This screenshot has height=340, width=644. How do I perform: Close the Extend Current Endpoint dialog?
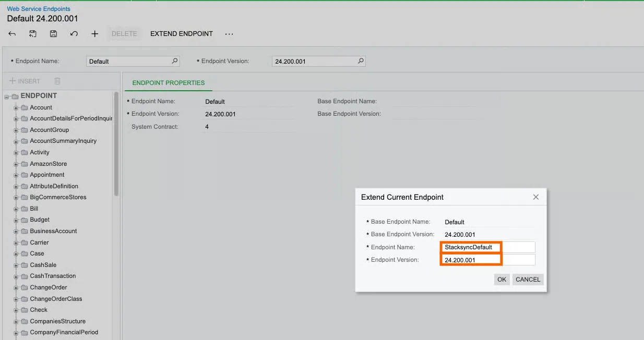(x=535, y=197)
